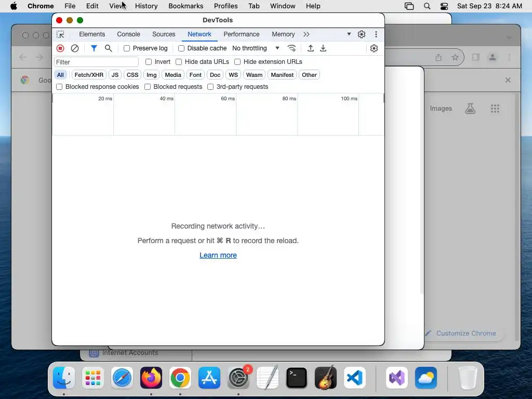Check Hide extension URLs checkbox
Screen dimensions: 532x399
click(x=237, y=62)
